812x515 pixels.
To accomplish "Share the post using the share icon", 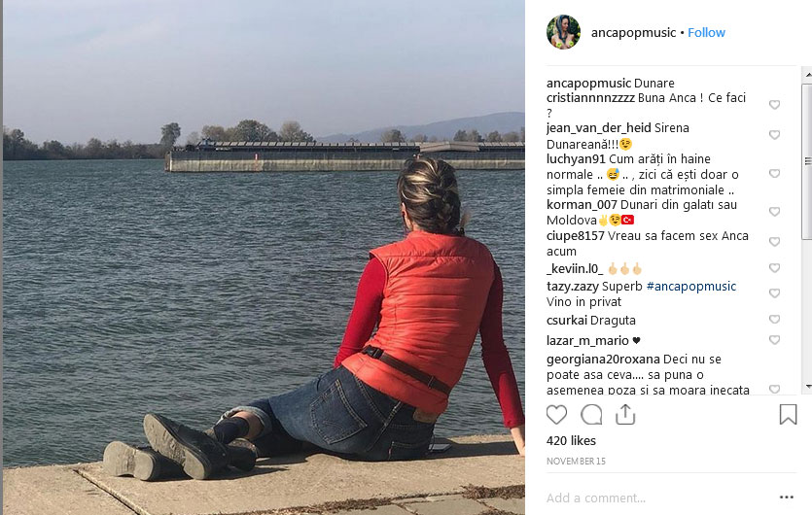I will click(x=625, y=415).
